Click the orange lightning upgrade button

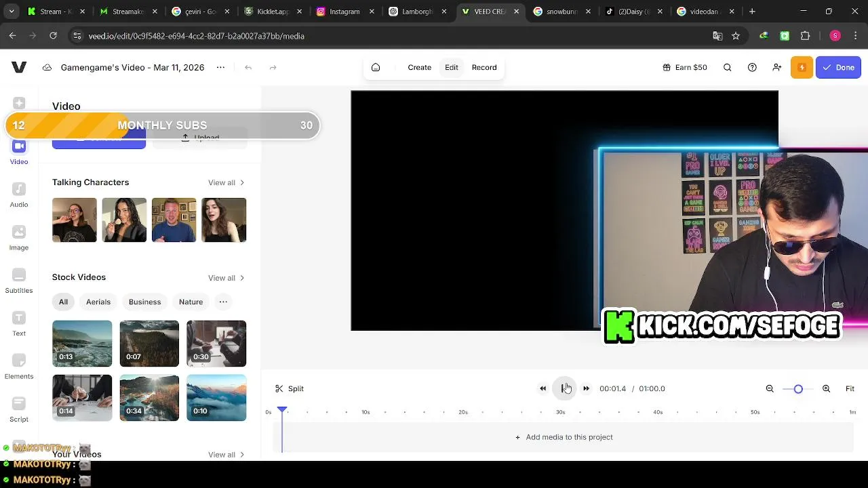pos(802,67)
